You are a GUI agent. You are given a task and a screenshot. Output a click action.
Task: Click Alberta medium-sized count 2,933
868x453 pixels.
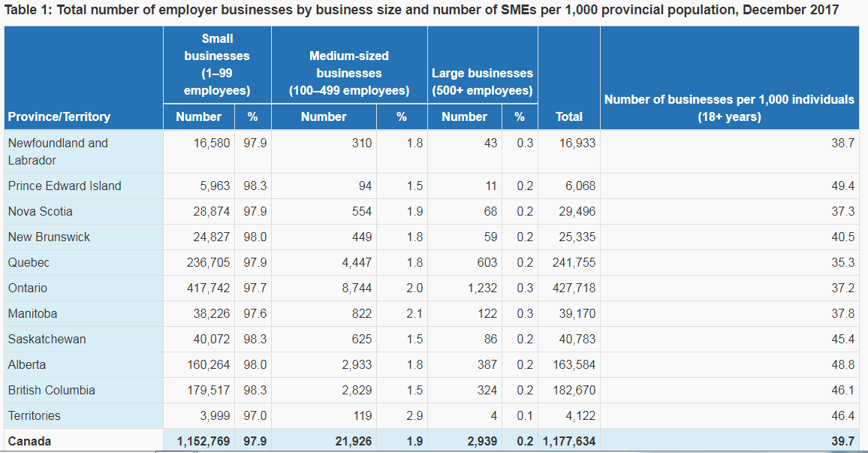coord(357,364)
